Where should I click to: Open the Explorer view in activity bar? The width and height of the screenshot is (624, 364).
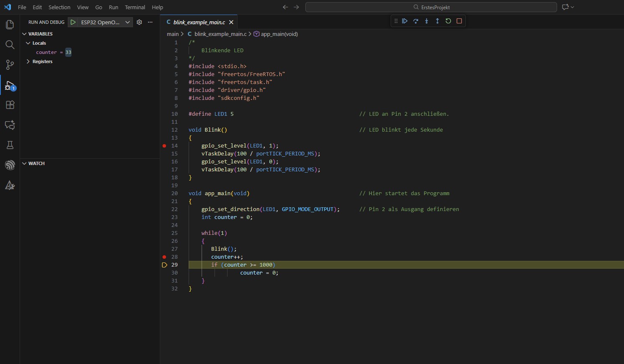click(10, 25)
